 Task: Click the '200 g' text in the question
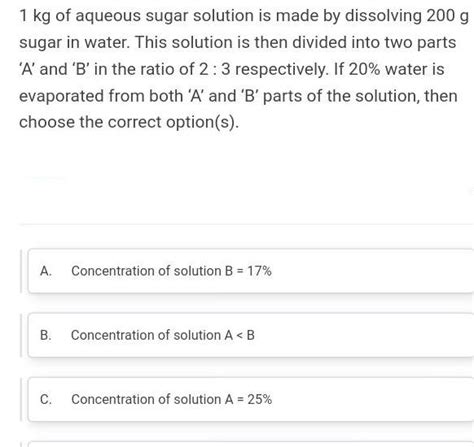coord(447,16)
